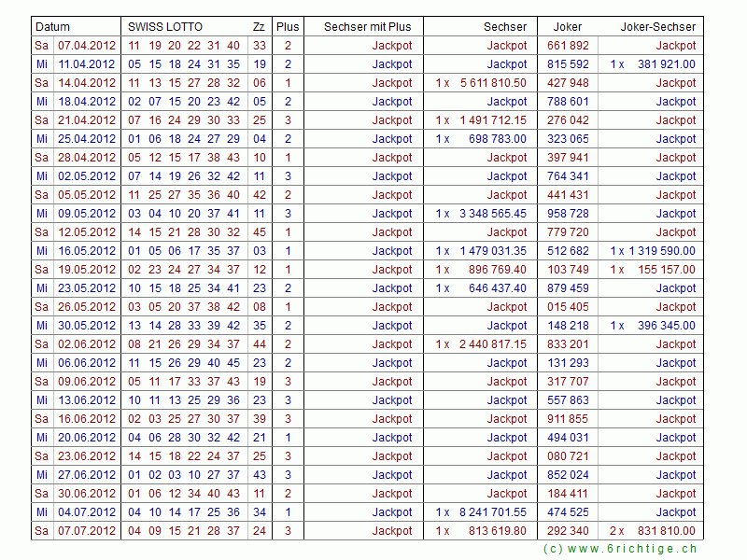747x560 pixels.
Task: Click the Sechser prize 5 611 810.50
Action: pos(492,83)
